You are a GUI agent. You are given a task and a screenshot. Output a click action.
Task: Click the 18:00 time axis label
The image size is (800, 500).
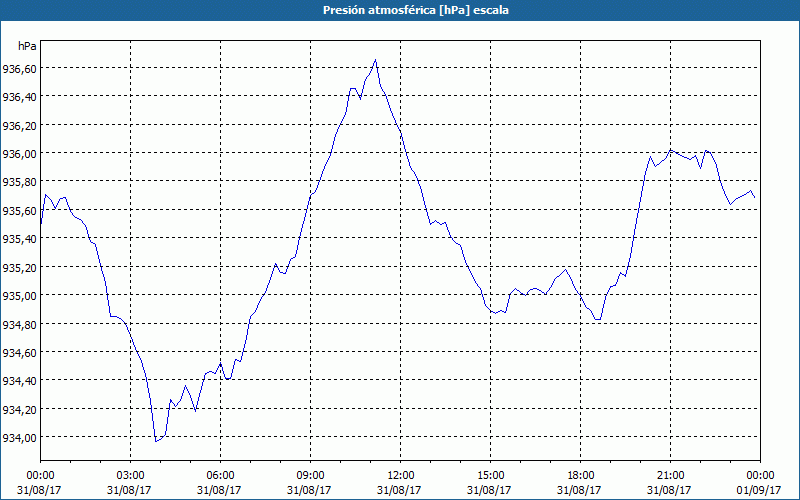(x=581, y=476)
